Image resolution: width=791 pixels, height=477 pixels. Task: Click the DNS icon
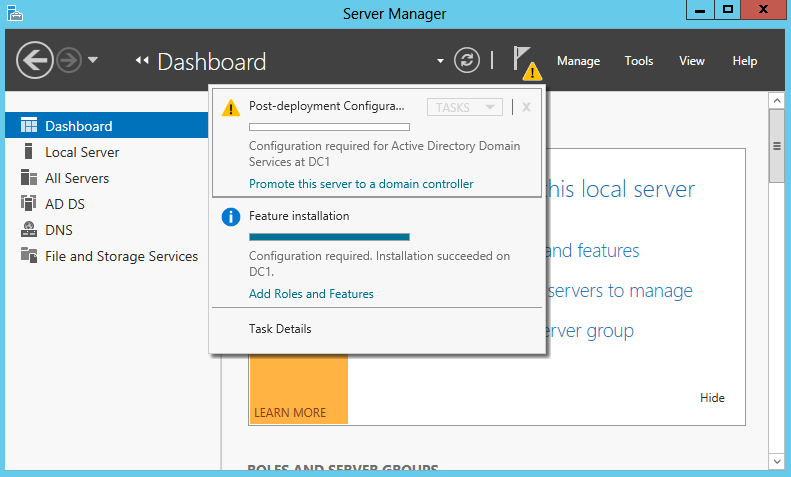(29, 229)
